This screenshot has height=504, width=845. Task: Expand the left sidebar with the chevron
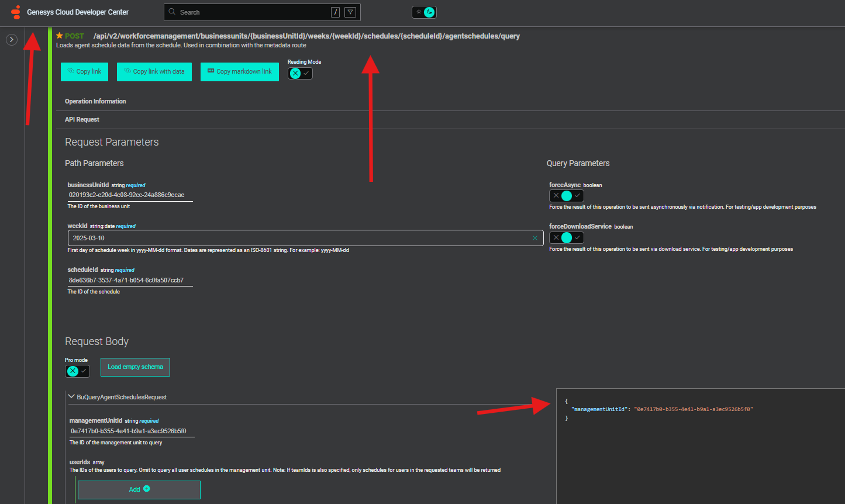(12, 40)
